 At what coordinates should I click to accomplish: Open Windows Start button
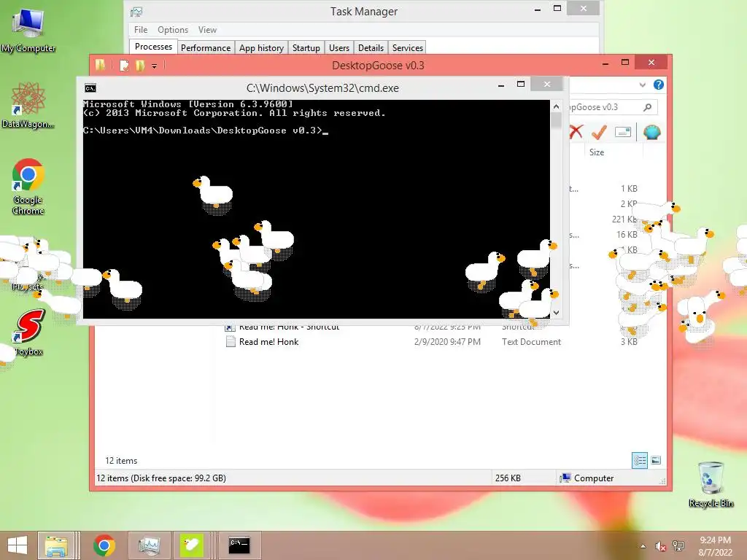(x=18, y=545)
